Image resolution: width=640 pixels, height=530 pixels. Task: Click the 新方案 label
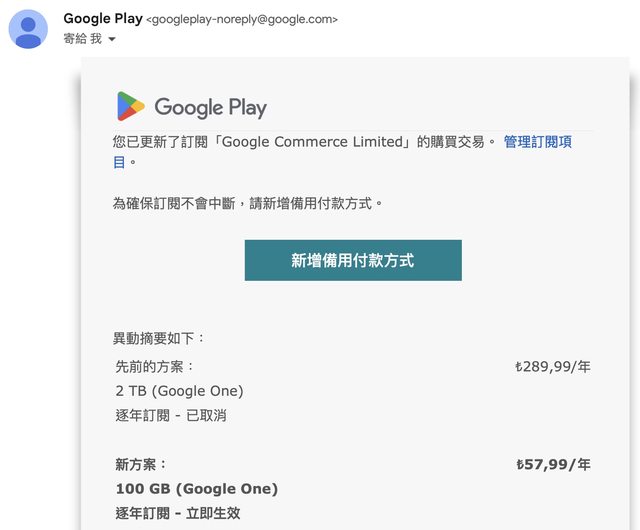pyautogui.click(x=142, y=464)
